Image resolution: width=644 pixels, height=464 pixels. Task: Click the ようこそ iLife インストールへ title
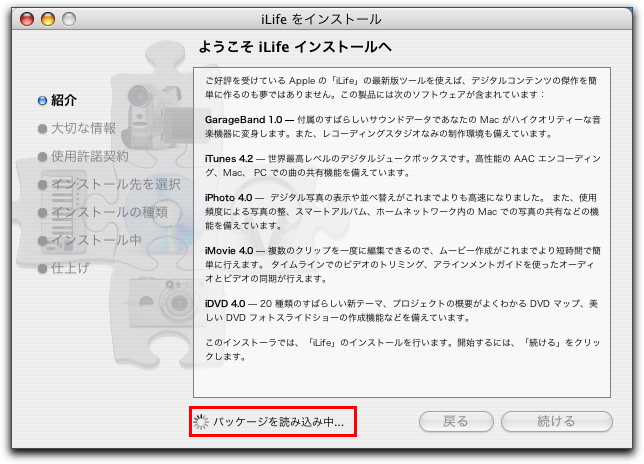[295, 47]
